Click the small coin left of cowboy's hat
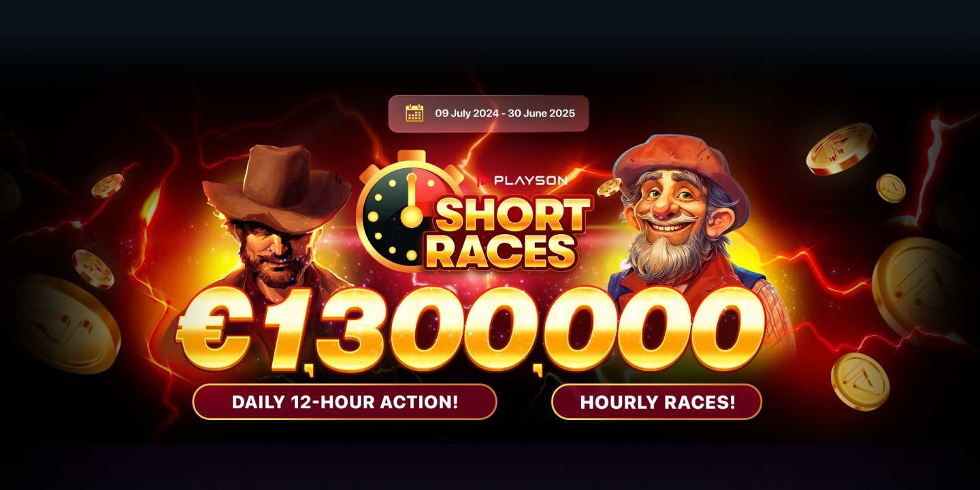This screenshot has width=980, height=490. tap(108, 185)
